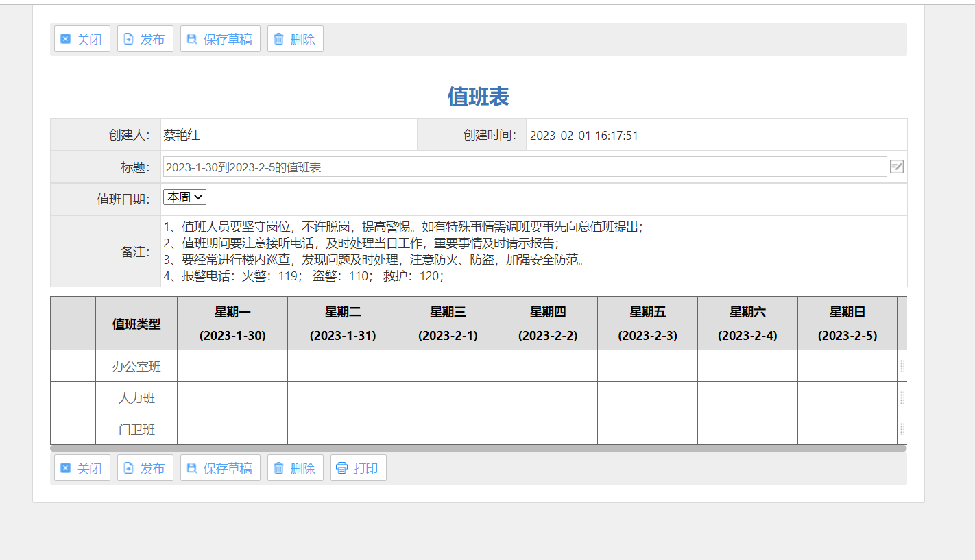975x560 pixels.
Task: Click the 保存草稿 icon in bottom toolbar
Action: [192, 467]
